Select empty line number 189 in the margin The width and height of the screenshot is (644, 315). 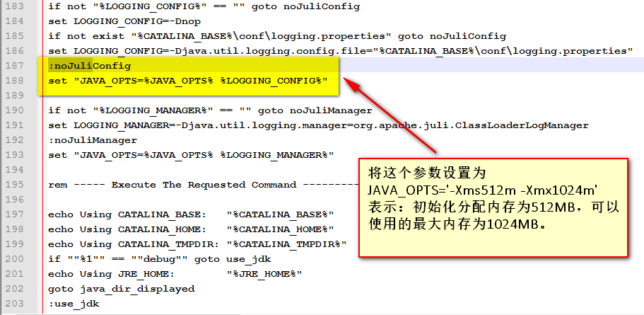(15, 96)
